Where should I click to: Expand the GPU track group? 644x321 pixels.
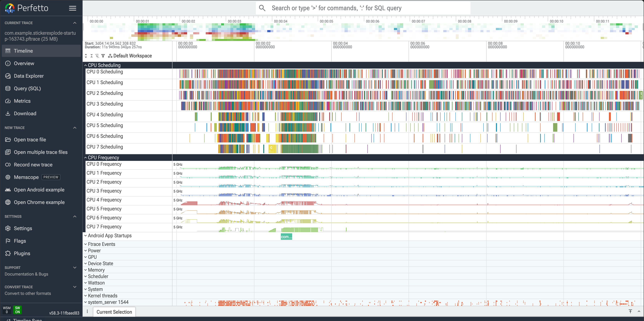click(86, 257)
